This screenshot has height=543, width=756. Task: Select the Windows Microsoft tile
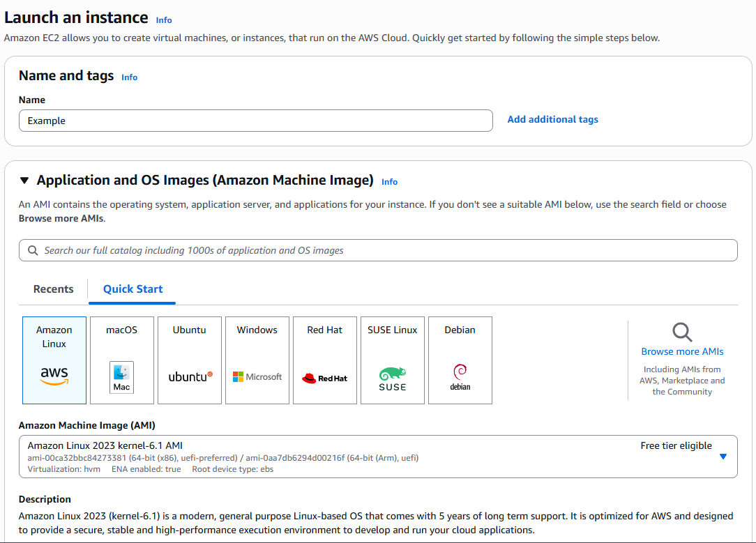(x=257, y=360)
